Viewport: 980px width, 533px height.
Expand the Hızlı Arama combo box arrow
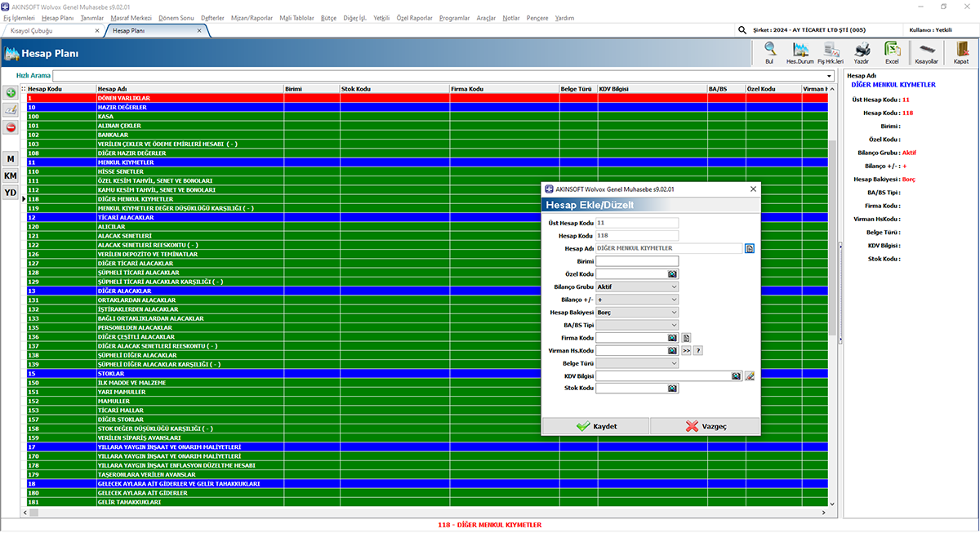(x=829, y=76)
